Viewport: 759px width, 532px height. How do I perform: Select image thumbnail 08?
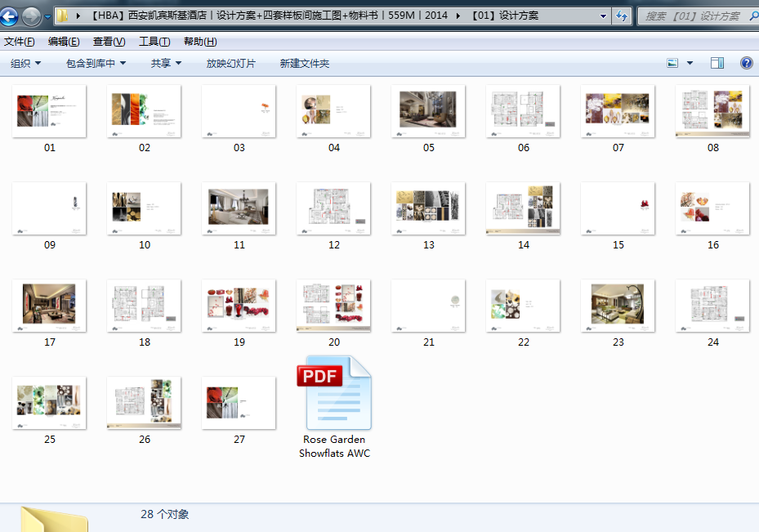pos(712,111)
